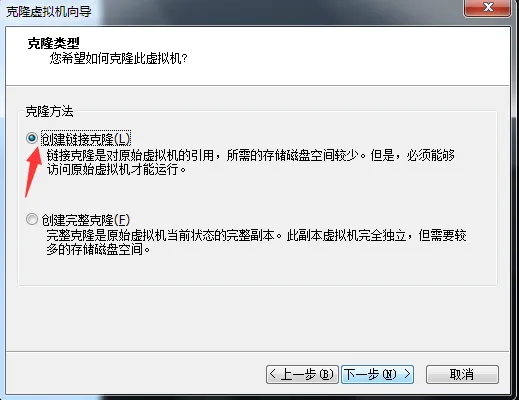The width and height of the screenshot is (519, 400).
Task: Select the 创建链接克隆 radio button
Action: [32, 138]
